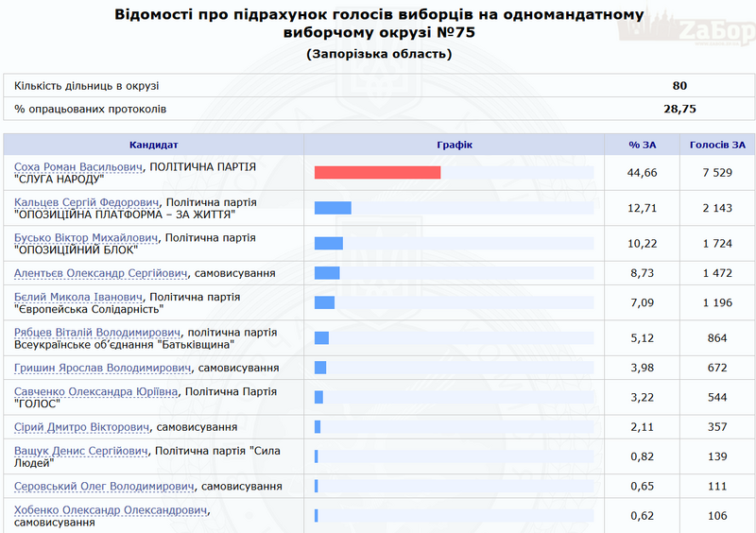756x533 pixels.
Task: Select Савченко Олександра Юріївна candidate link
Action: pyautogui.click(x=96, y=391)
